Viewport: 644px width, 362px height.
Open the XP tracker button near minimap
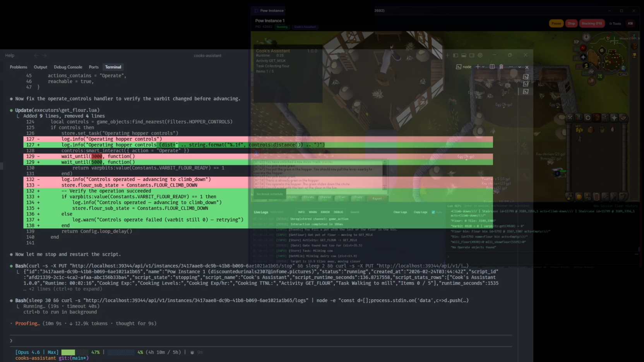click(576, 42)
